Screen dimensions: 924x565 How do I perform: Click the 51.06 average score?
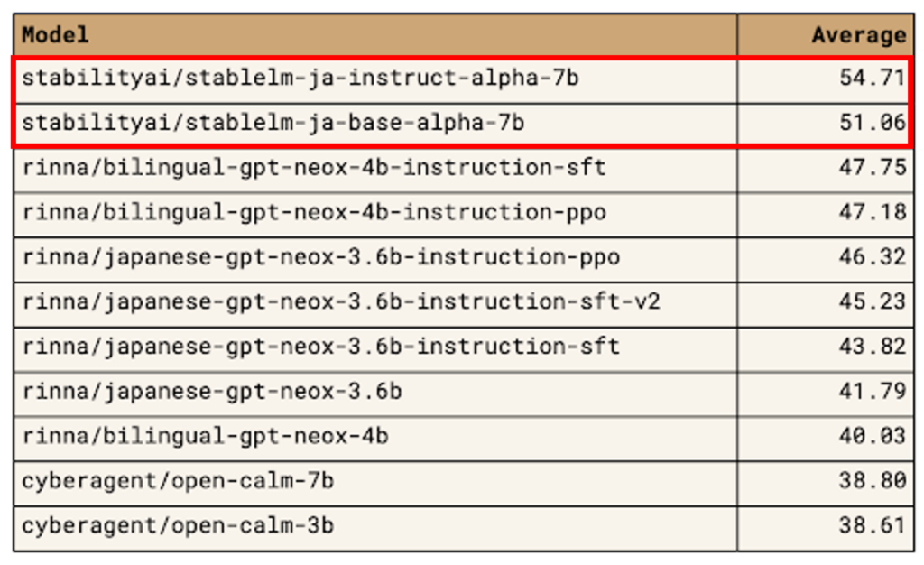point(873,122)
